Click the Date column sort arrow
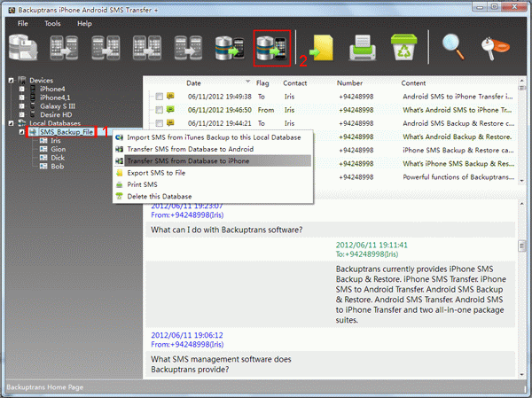Screen dimensions: 532x398 tap(248, 82)
